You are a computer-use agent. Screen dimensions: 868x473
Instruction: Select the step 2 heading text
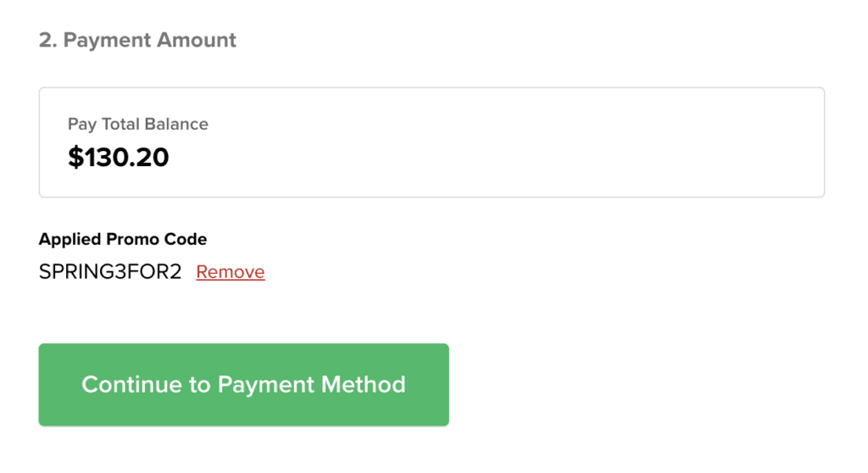tap(137, 40)
